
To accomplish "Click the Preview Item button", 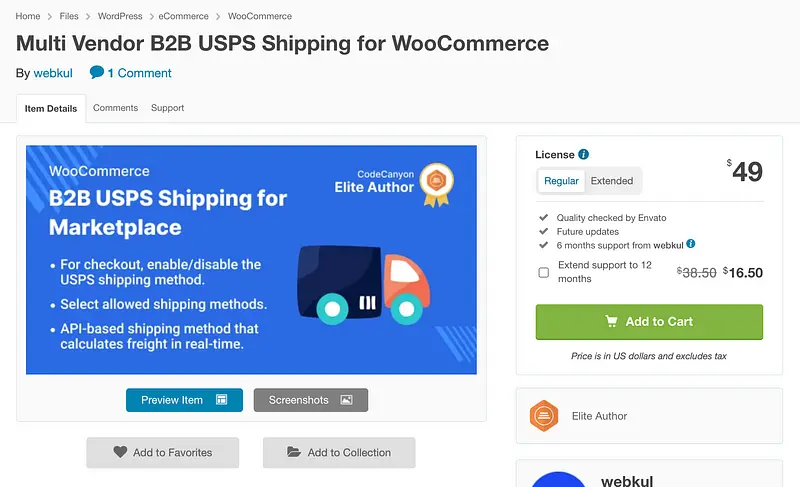I will (x=184, y=400).
